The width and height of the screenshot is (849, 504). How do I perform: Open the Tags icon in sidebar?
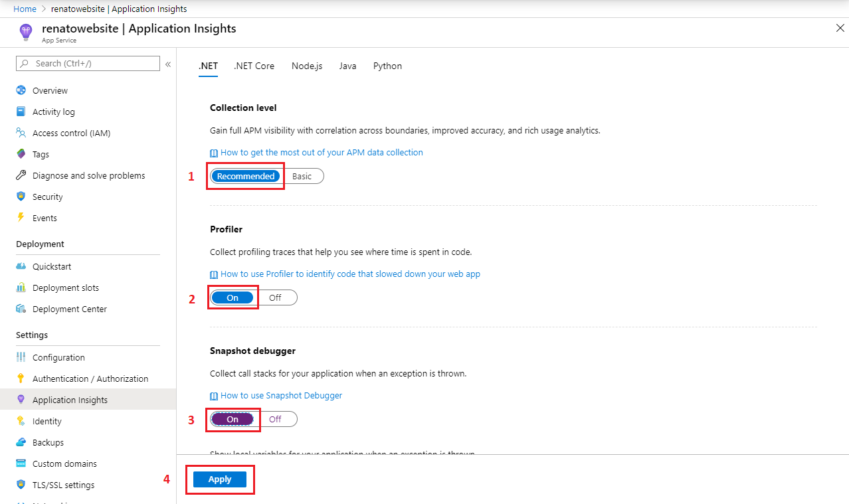(x=21, y=154)
